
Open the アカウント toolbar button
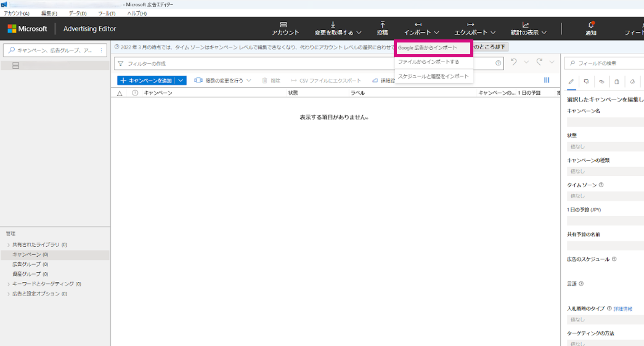point(285,28)
